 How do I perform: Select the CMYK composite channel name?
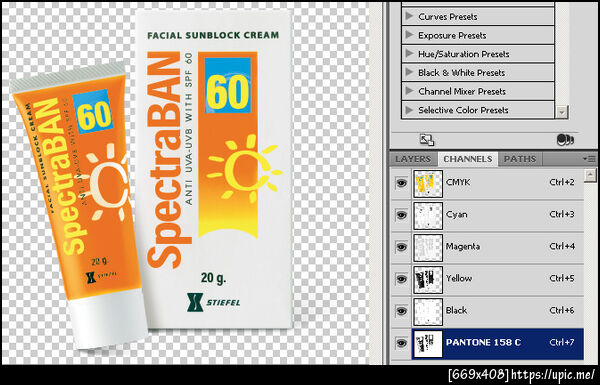pos(458,183)
